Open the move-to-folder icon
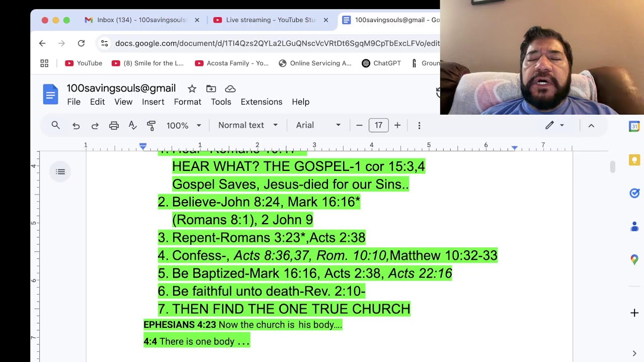Image resolution: width=644 pixels, height=362 pixels. pyautogui.click(x=211, y=89)
